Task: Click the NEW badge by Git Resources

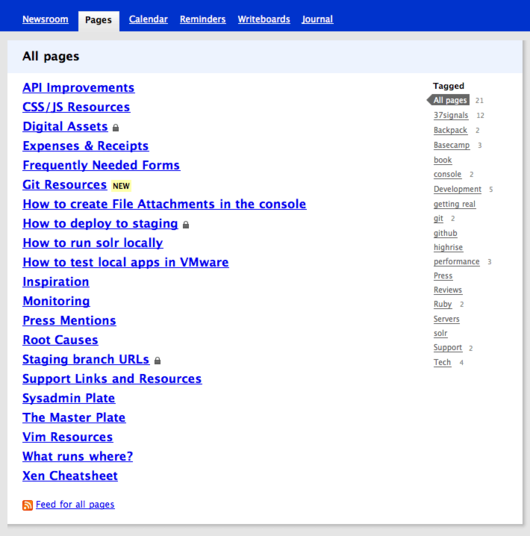Action: (x=121, y=186)
